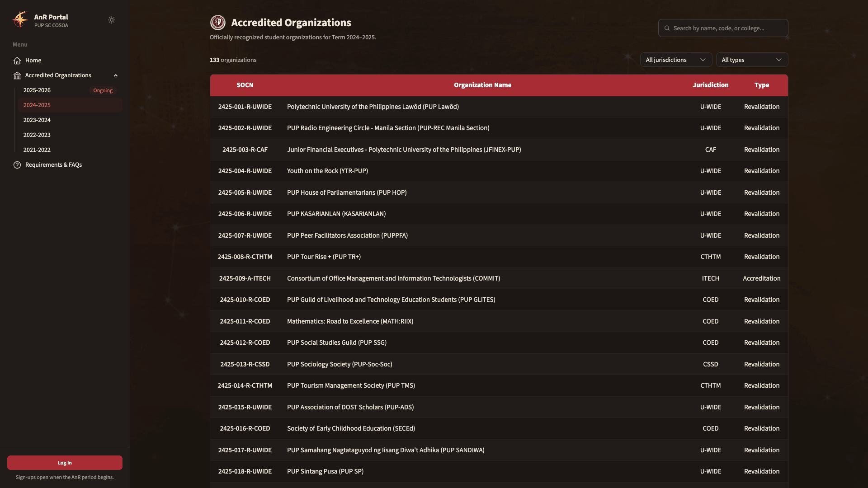Viewport: 868px width, 488px height.
Task: Open the All jurisdictions dropdown
Action: [676, 60]
